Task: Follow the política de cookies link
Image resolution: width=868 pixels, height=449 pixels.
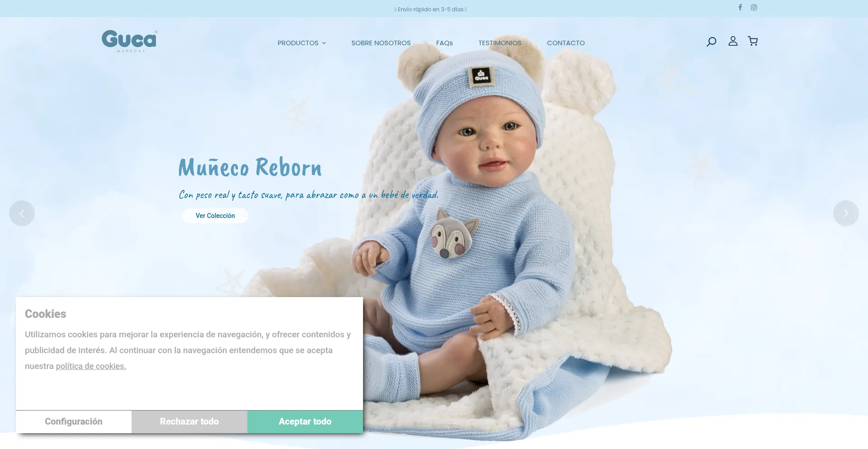Action: tap(91, 366)
